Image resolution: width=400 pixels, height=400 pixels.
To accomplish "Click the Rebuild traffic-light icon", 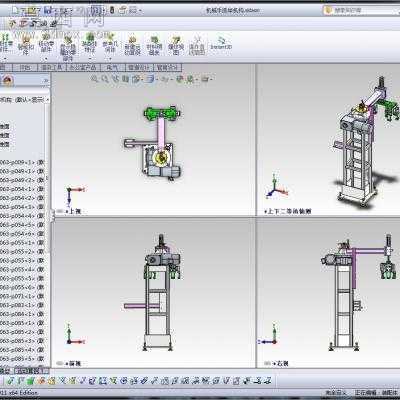I will click(112, 10).
